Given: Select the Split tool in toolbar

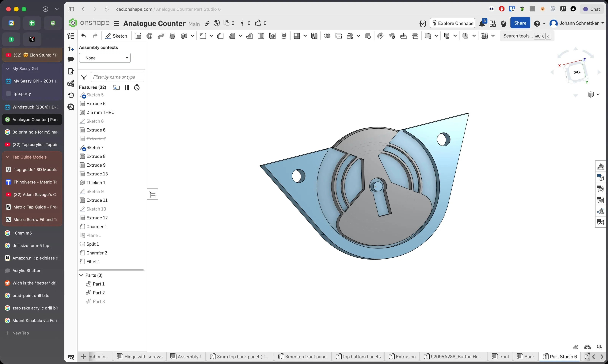Looking at the screenshot, I should pyautogui.click(x=338, y=36).
